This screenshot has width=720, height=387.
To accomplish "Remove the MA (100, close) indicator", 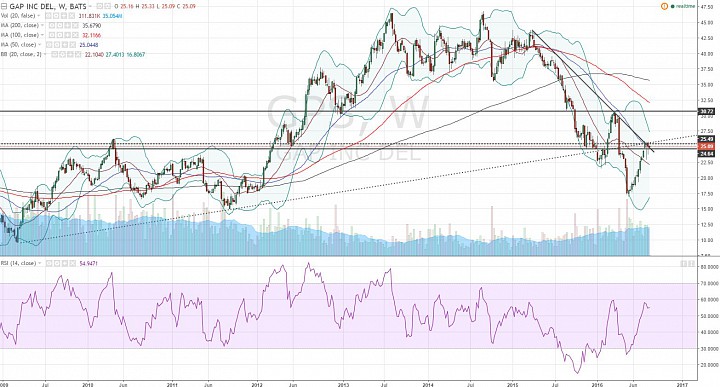I will (75, 35).
